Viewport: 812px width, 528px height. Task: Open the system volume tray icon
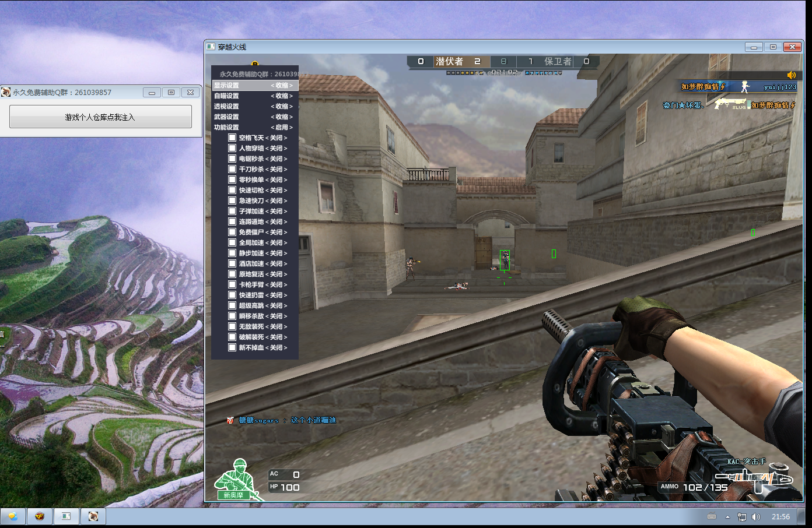[756, 516]
